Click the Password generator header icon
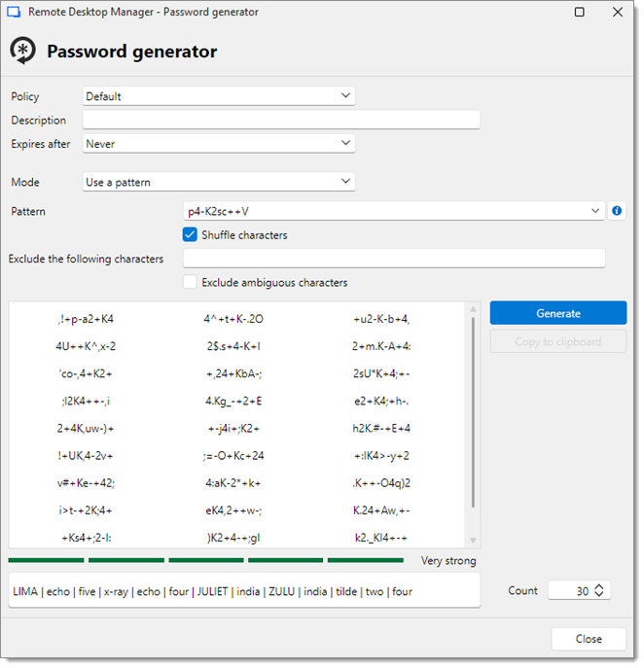644x668 pixels. click(23, 52)
